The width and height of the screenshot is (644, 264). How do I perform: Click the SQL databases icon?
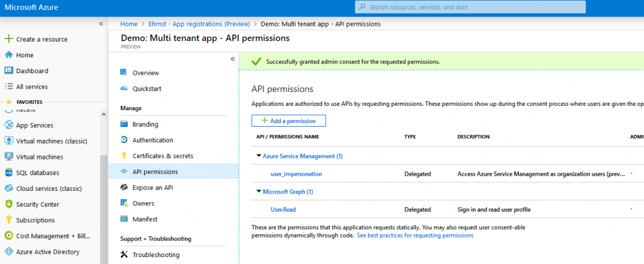[x=9, y=173]
